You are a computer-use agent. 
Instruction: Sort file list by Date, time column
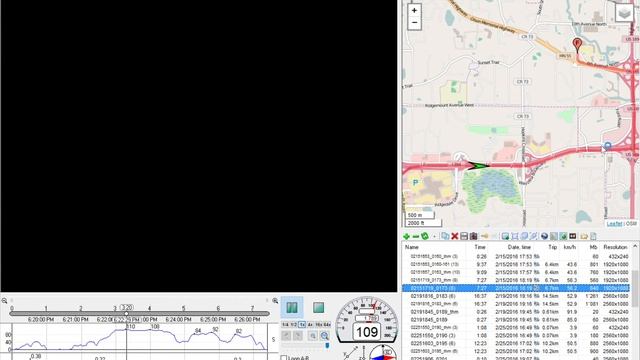pyautogui.click(x=519, y=247)
